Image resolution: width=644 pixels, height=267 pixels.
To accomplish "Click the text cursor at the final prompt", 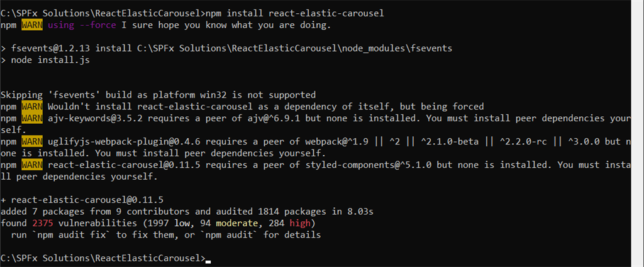I will pos(208,261).
